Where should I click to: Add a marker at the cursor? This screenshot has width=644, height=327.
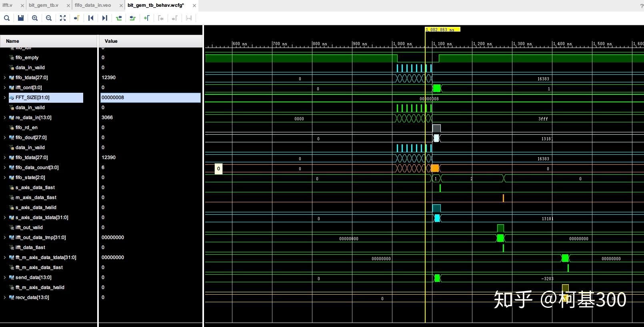(147, 18)
